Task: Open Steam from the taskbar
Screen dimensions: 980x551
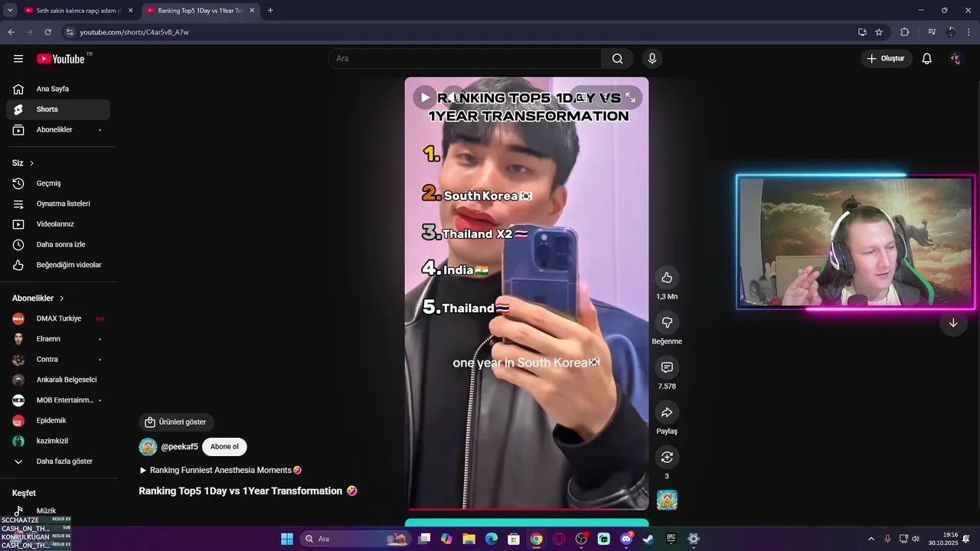Action: (x=648, y=539)
